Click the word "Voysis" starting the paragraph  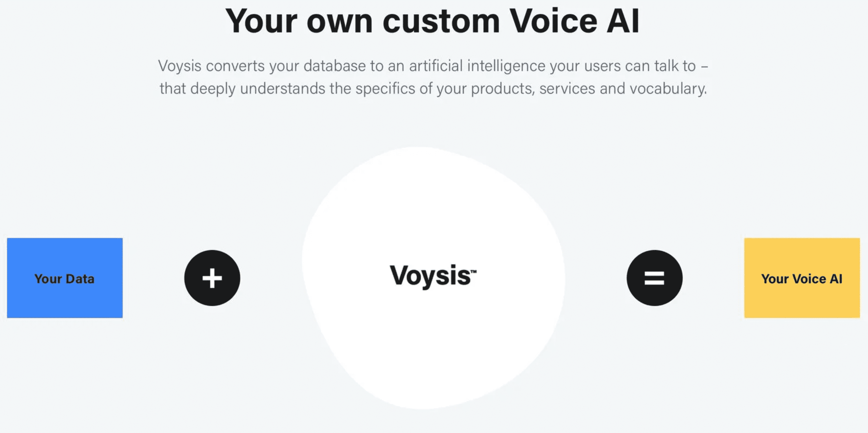(180, 66)
